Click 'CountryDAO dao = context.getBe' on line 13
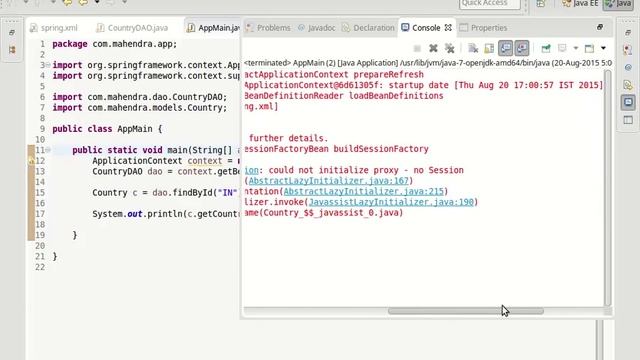Image resolution: width=640 pixels, height=360 pixels. click(166, 171)
